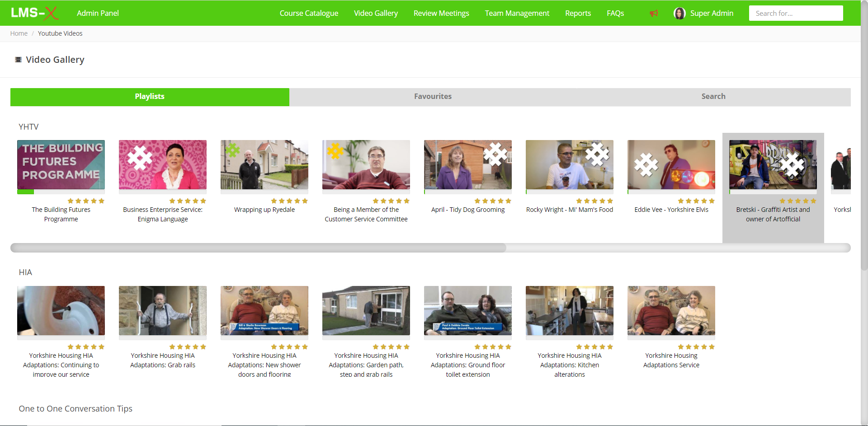Viewport: 868px width, 426px height.
Task: Open the Course Catalogue menu
Action: (309, 13)
